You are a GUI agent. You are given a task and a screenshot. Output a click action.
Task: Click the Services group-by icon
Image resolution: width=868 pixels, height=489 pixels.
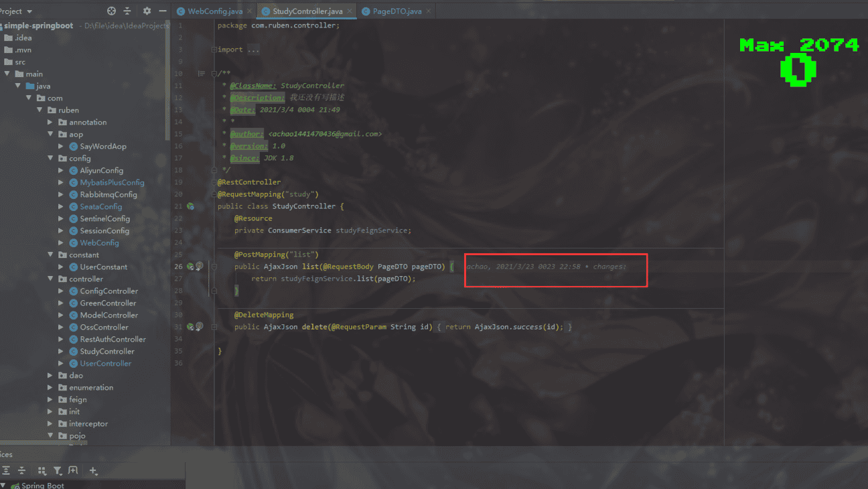[x=42, y=471]
